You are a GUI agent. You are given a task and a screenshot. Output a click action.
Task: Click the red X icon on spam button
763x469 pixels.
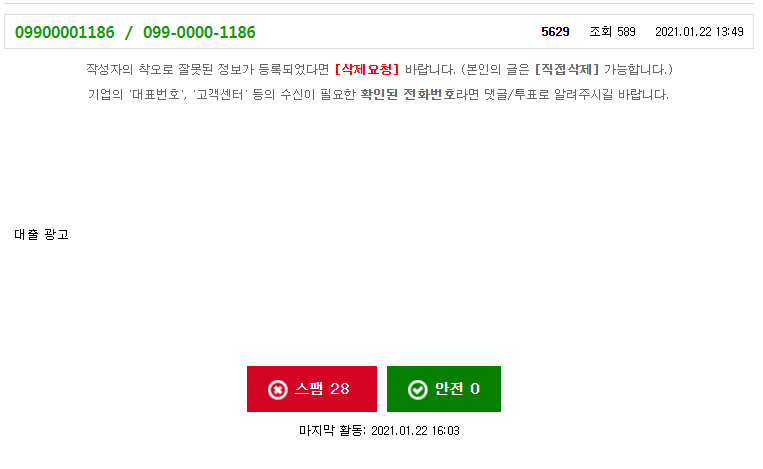point(277,390)
